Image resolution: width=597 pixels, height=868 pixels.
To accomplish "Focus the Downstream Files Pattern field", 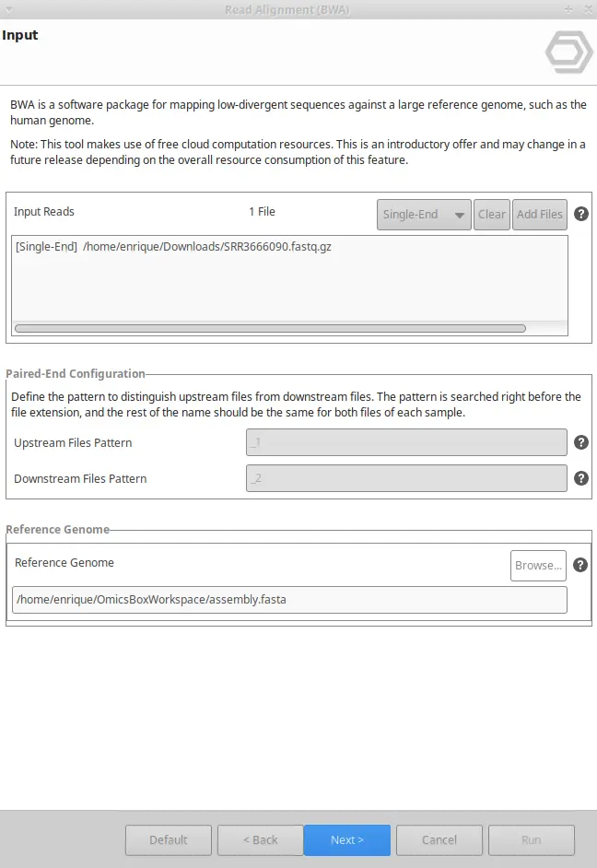I will (406, 478).
